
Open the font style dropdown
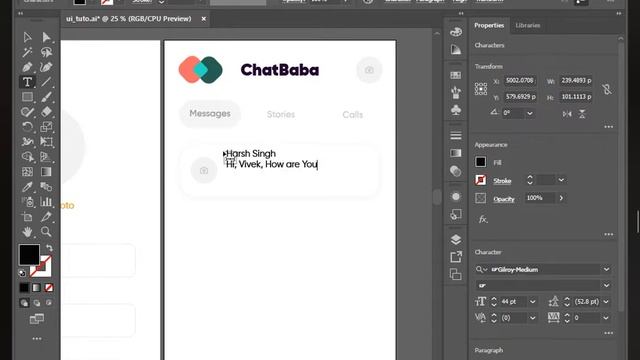607,285
